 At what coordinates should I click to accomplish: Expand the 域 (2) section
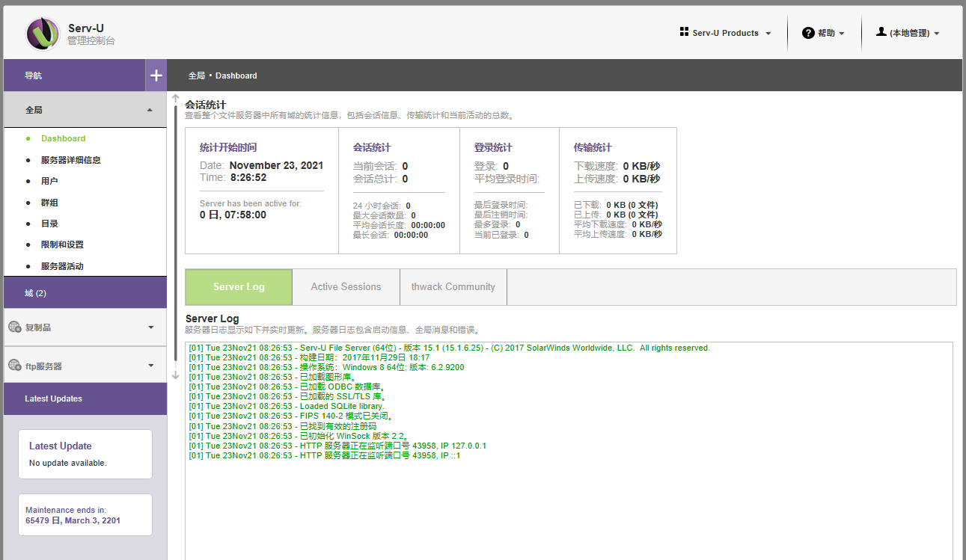pyautogui.click(x=85, y=293)
